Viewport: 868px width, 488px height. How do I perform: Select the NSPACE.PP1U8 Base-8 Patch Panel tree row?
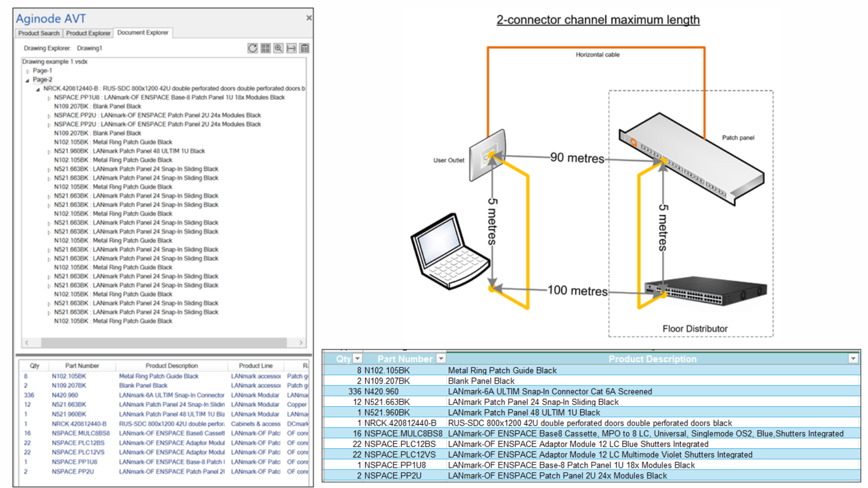[169, 98]
